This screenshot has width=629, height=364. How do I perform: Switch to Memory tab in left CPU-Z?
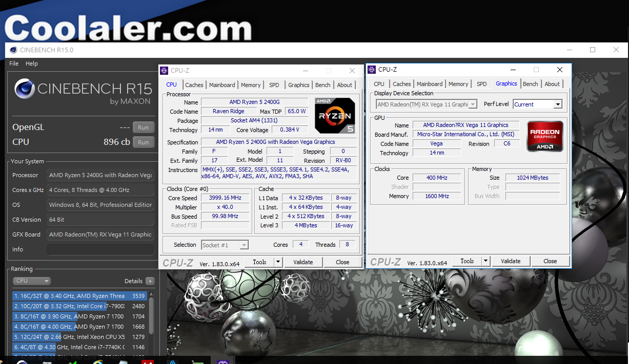(x=251, y=85)
